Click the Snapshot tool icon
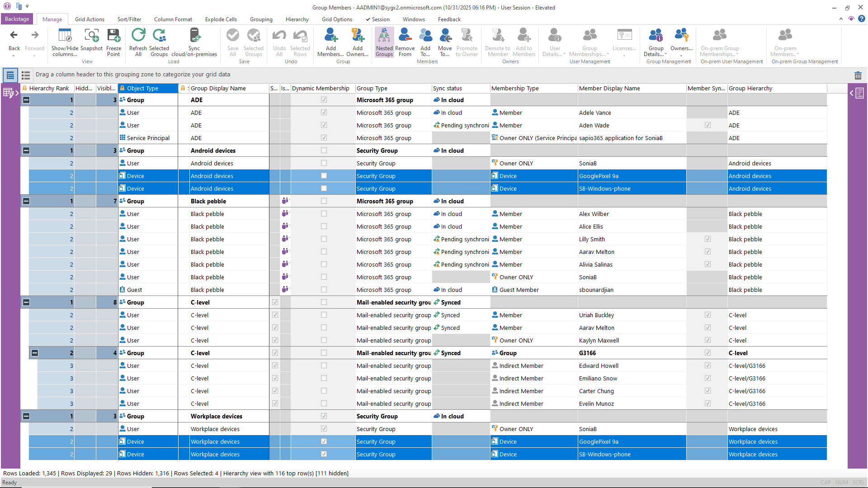Screen dimensions: 868x488 (x=91, y=36)
